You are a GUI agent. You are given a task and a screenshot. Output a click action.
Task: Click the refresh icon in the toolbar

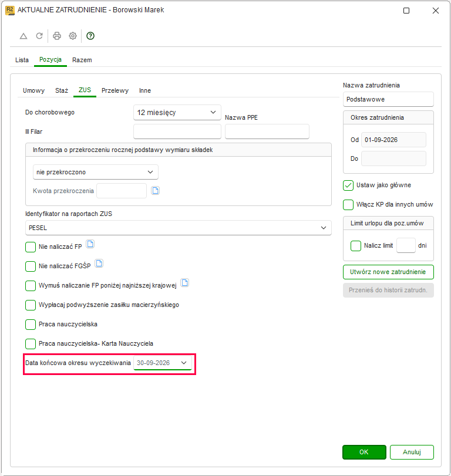pyautogui.click(x=39, y=36)
